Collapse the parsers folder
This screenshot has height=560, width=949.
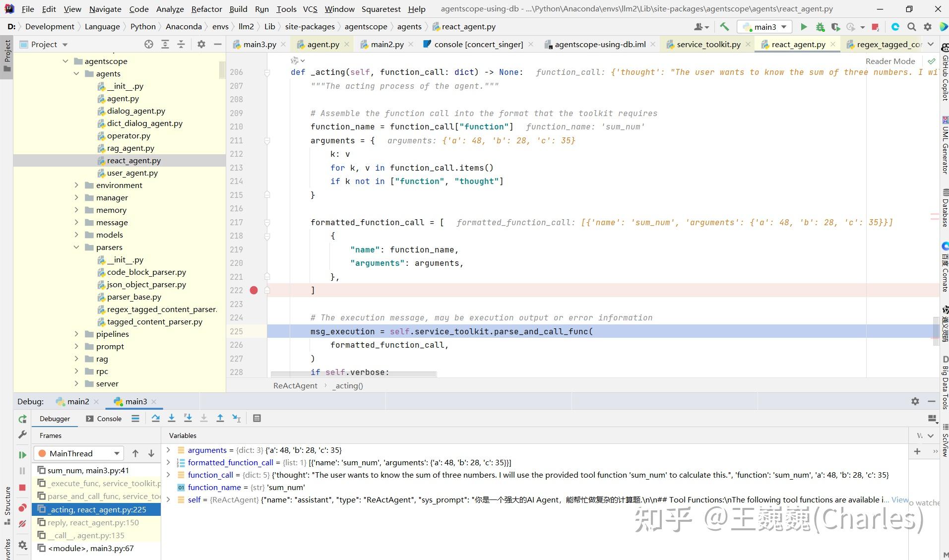[x=76, y=247]
